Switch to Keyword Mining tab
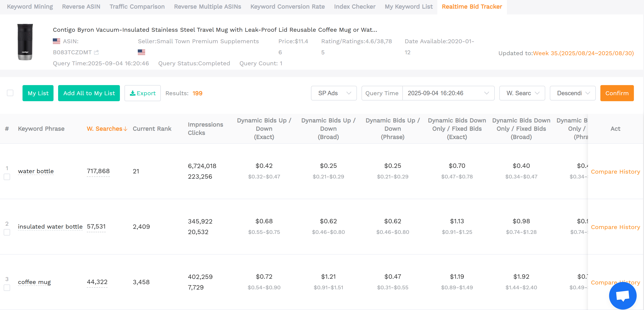 (x=30, y=7)
